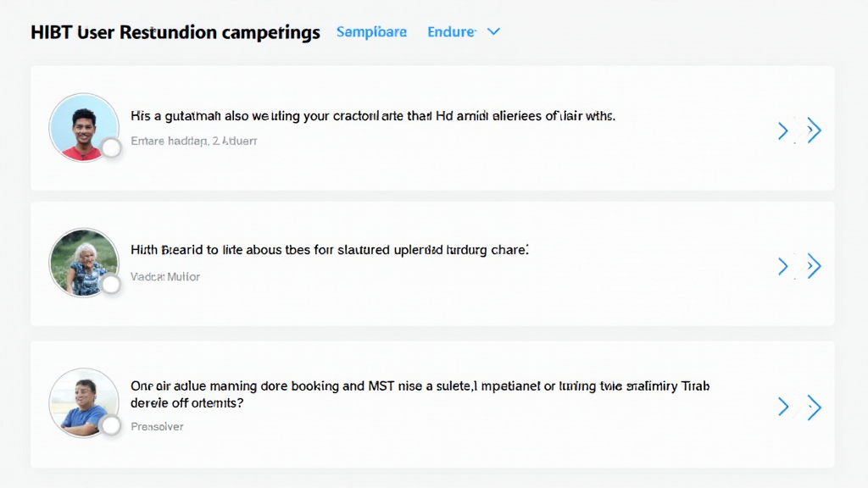The image size is (868, 488).
Task: Open the avatar of the man in red shirt
Action: 83,127
